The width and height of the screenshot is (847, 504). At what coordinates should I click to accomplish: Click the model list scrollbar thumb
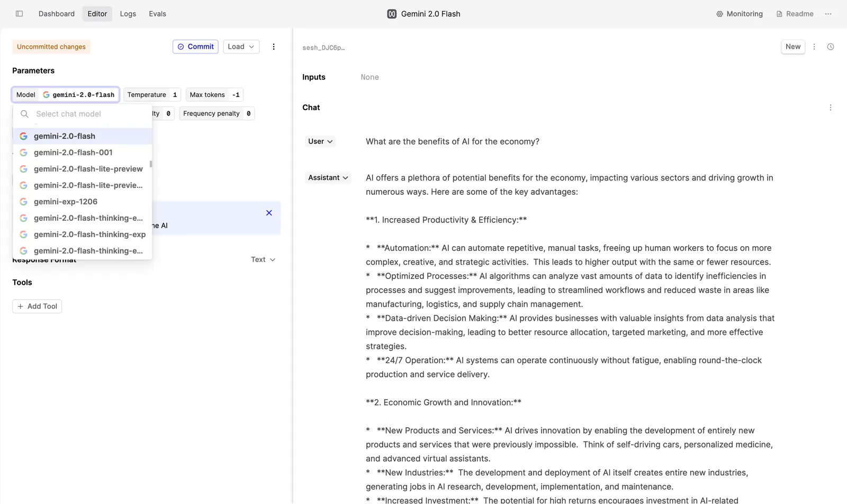click(151, 164)
